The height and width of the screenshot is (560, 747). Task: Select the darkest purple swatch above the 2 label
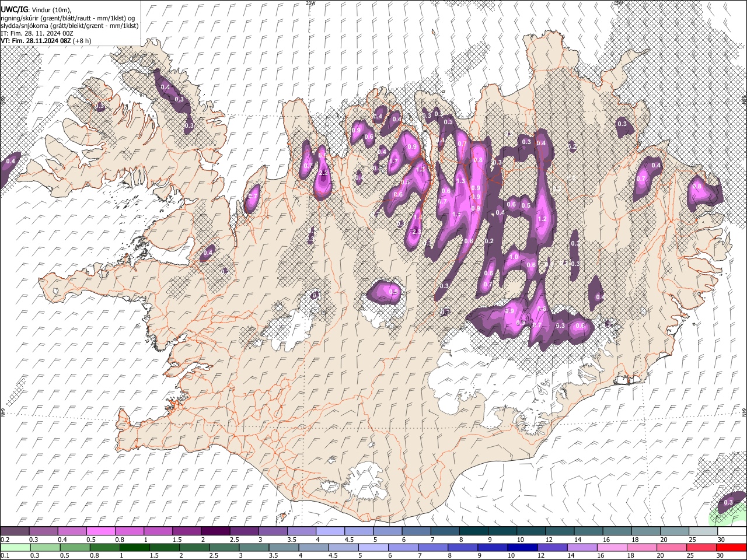(215, 531)
